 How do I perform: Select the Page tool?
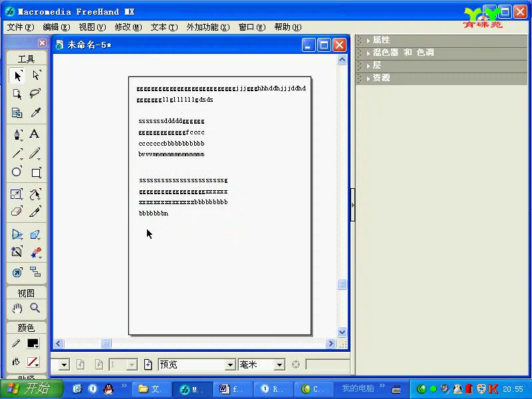(17, 94)
